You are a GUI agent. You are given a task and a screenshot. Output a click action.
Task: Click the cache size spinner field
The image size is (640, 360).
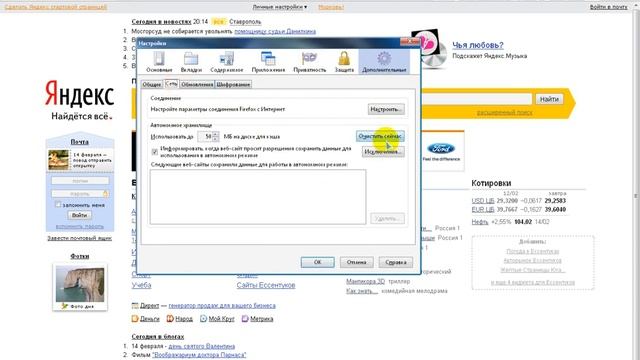pos(208,136)
